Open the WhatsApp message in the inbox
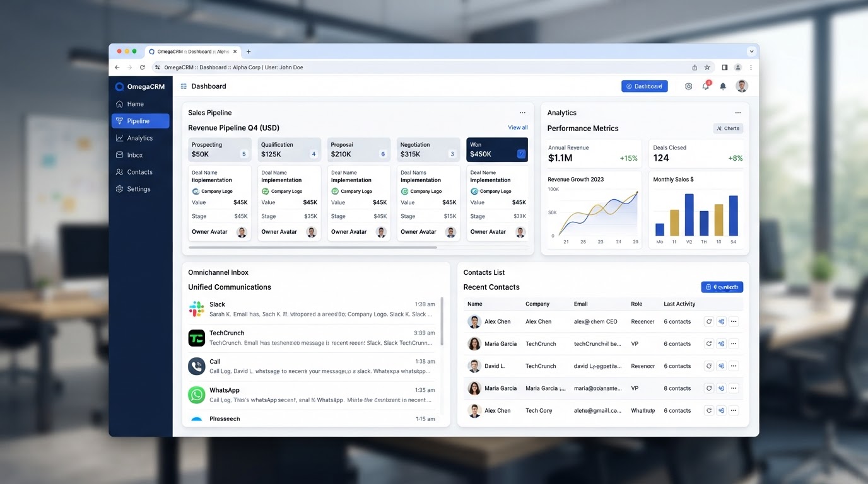Image resolution: width=868 pixels, height=484 pixels. click(x=312, y=395)
